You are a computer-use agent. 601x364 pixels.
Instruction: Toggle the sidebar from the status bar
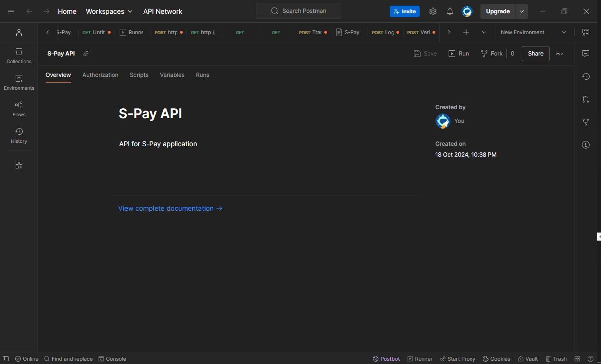tap(6, 359)
